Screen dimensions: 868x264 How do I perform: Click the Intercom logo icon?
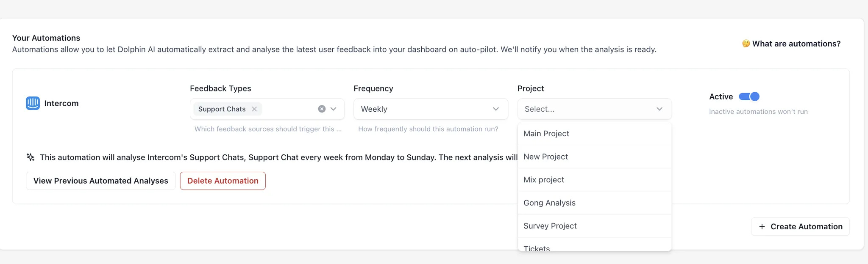point(33,103)
